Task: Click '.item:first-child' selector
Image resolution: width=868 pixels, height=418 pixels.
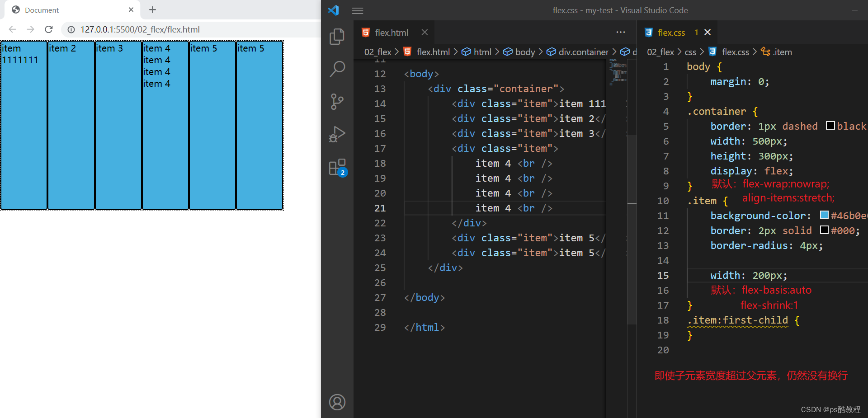Action: (x=737, y=320)
